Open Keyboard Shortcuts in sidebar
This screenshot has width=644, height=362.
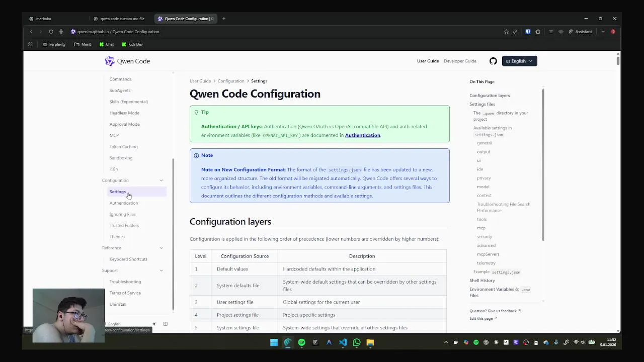(128, 259)
